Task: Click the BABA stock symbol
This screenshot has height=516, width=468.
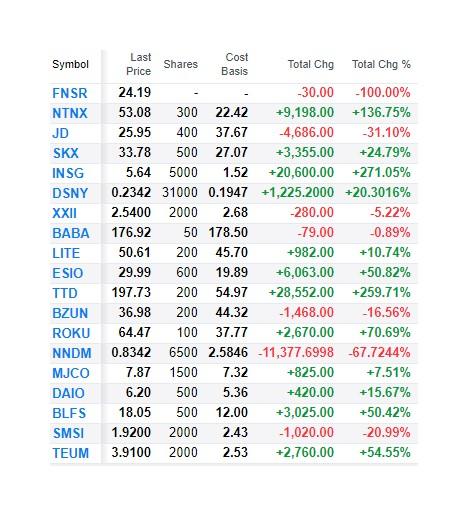Action: (71, 233)
